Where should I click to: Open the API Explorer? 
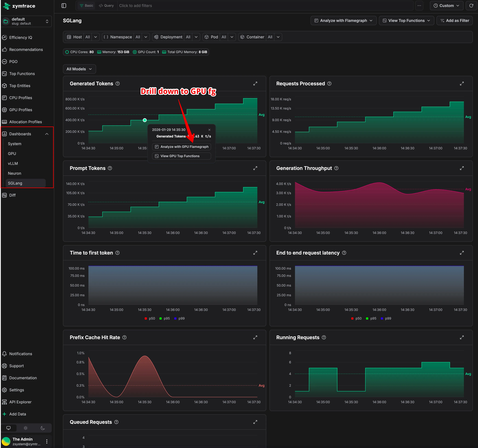click(20, 402)
